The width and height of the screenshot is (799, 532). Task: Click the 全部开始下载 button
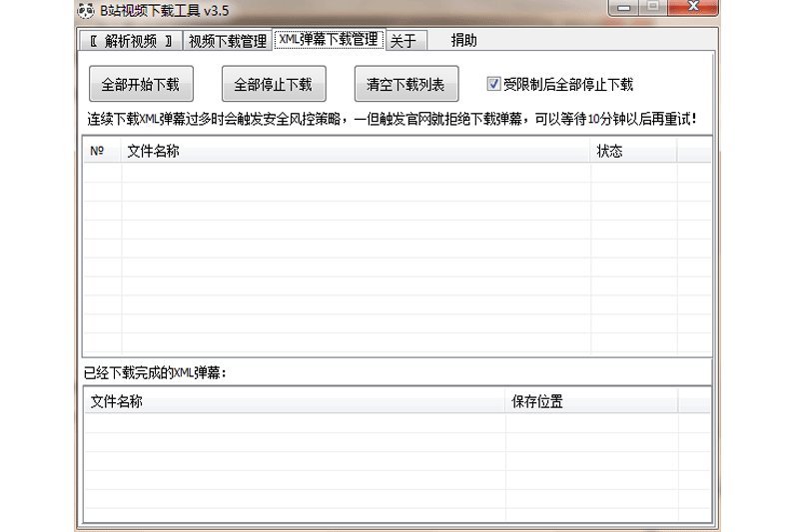141,84
